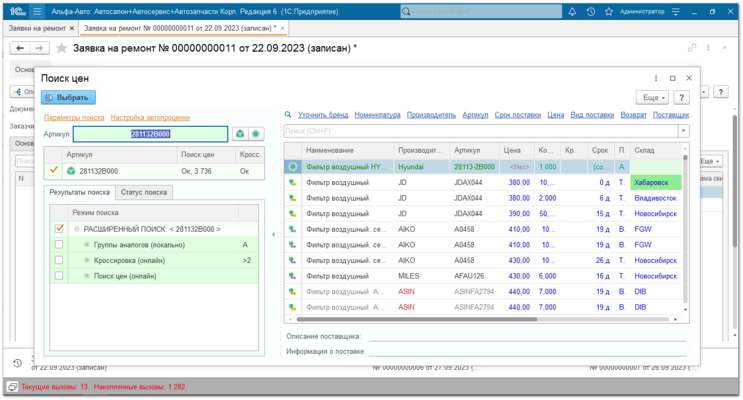This screenshot has width=743, height=400.
Task: Click Уточнить бренд link
Action: click(323, 115)
